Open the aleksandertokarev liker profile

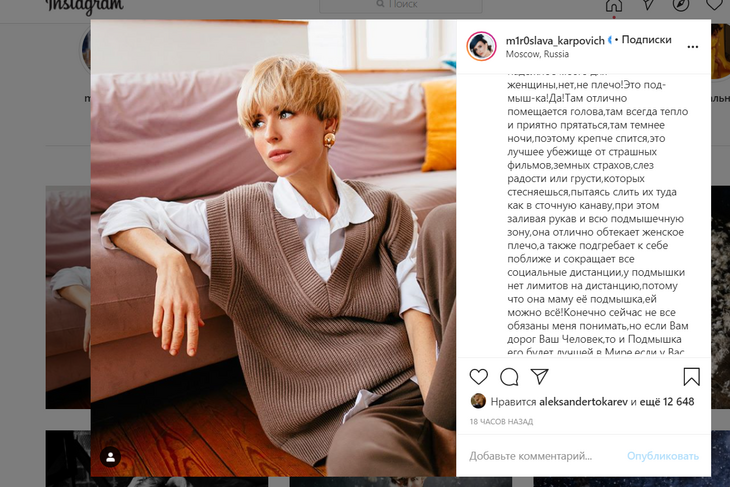click(x=583, y=401)
